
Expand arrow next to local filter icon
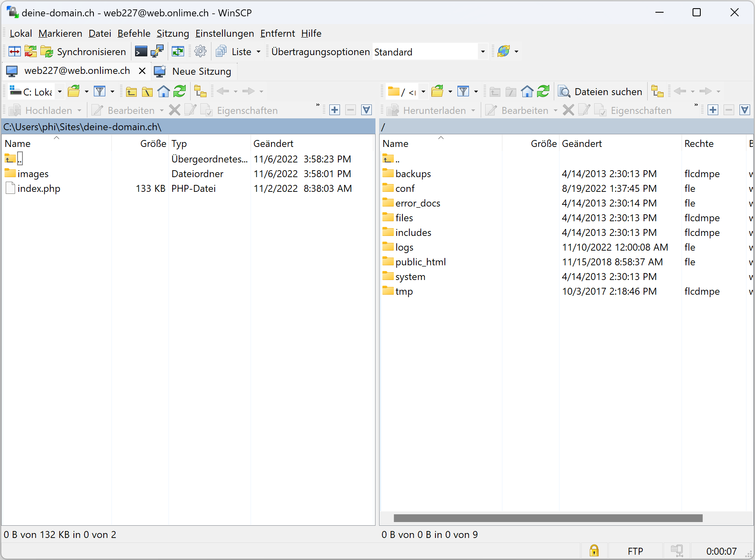click(112, 91)
